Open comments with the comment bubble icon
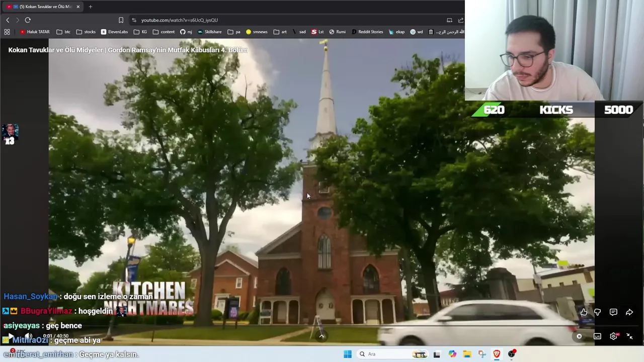The image size is (644, 362). tap(613, 312)
